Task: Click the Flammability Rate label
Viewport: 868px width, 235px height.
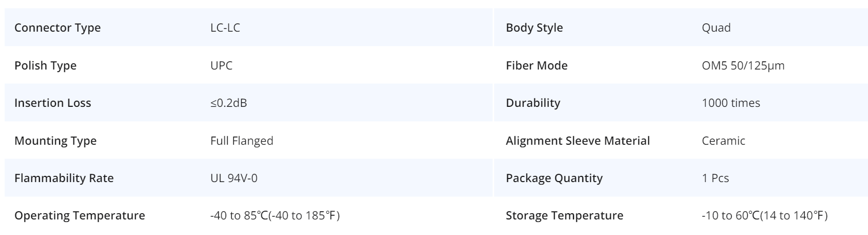Action: pos(64,178)
